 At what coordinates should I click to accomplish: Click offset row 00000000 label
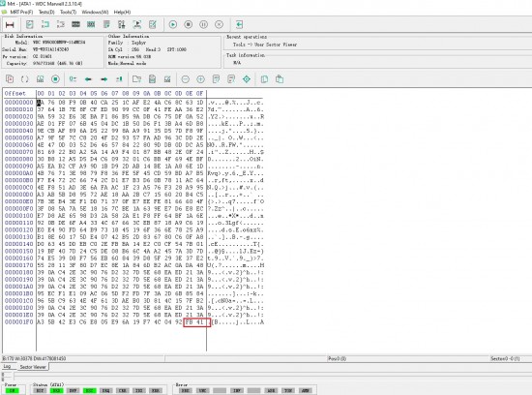coord(19,103)
